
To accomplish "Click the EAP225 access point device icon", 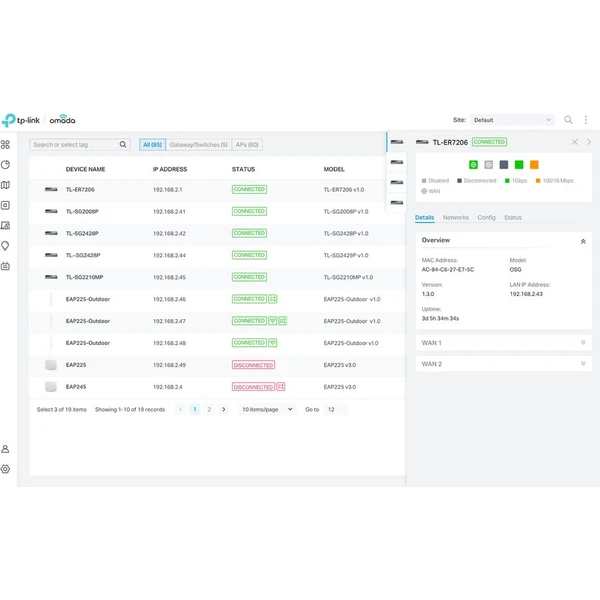I will tap(51, 365).
